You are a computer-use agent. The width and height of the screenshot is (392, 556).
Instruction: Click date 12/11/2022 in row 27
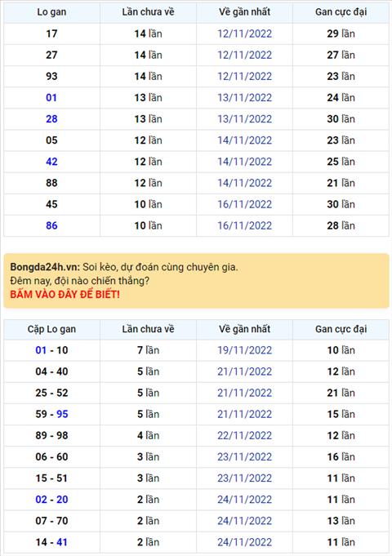[x=245, y=55]
